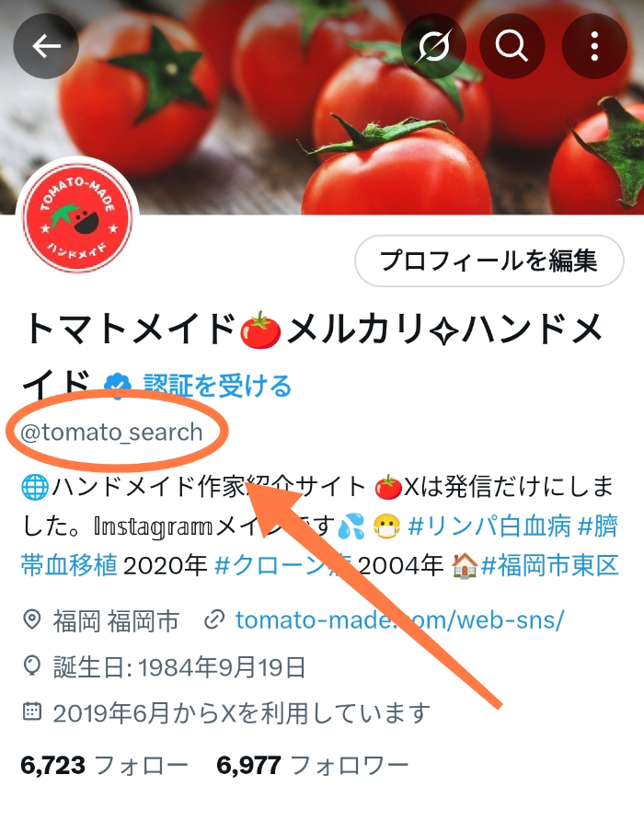Open the #福岡市東区 hashtag

(x=550, y=565)
